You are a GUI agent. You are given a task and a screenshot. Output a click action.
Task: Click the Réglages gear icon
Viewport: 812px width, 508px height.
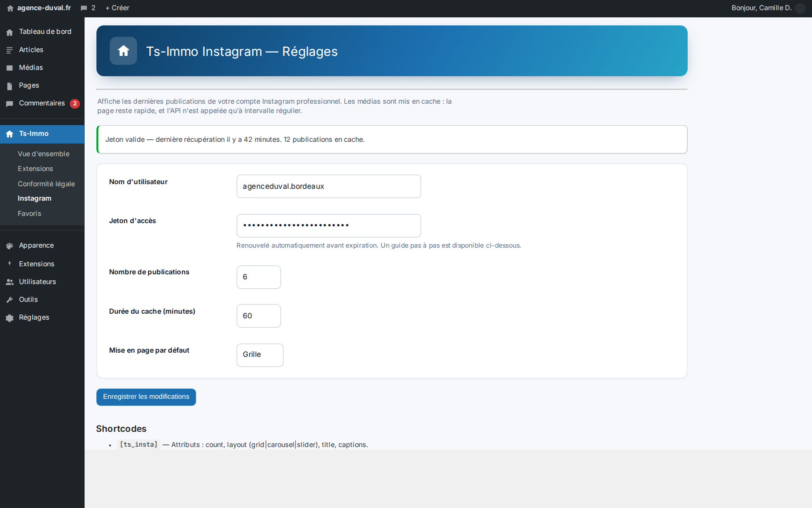(10, 318)
